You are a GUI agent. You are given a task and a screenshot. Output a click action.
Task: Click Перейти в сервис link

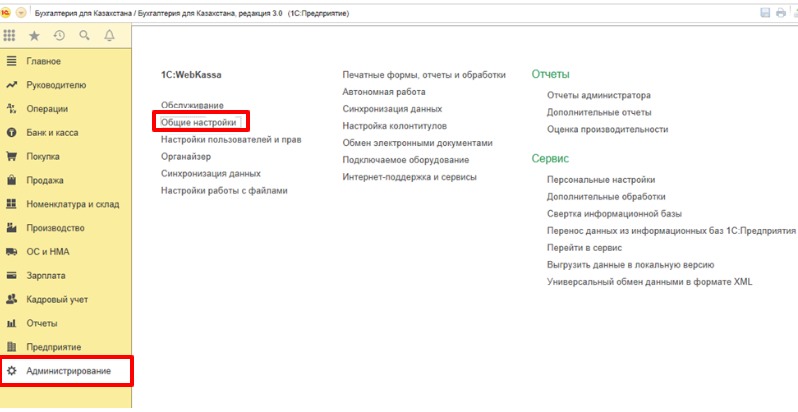point(584,248)
